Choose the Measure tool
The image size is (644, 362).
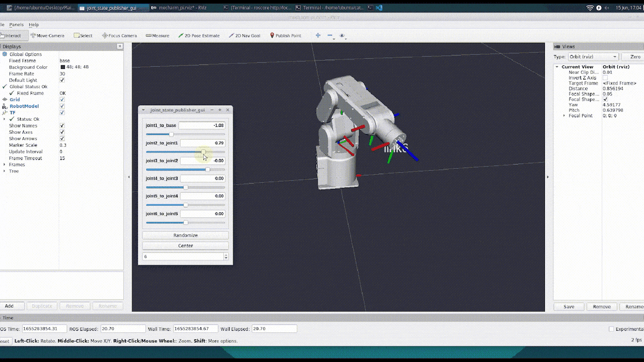click(x=157, y=36)
